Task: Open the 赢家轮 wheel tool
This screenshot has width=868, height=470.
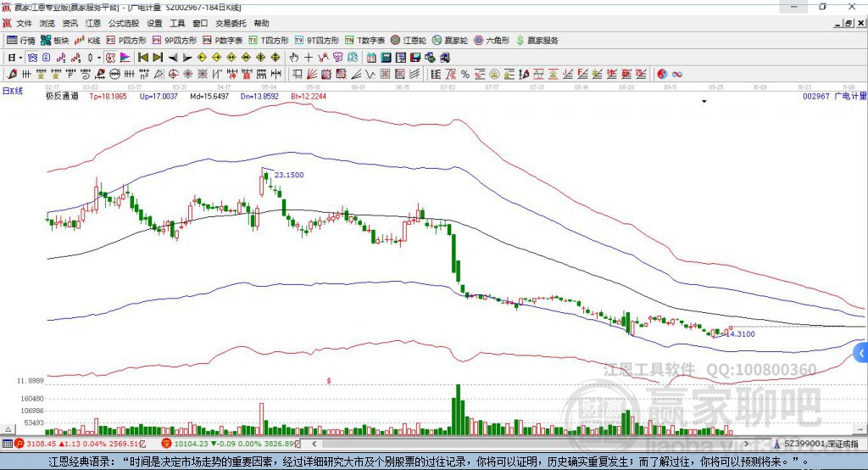Action: (450, 41)
